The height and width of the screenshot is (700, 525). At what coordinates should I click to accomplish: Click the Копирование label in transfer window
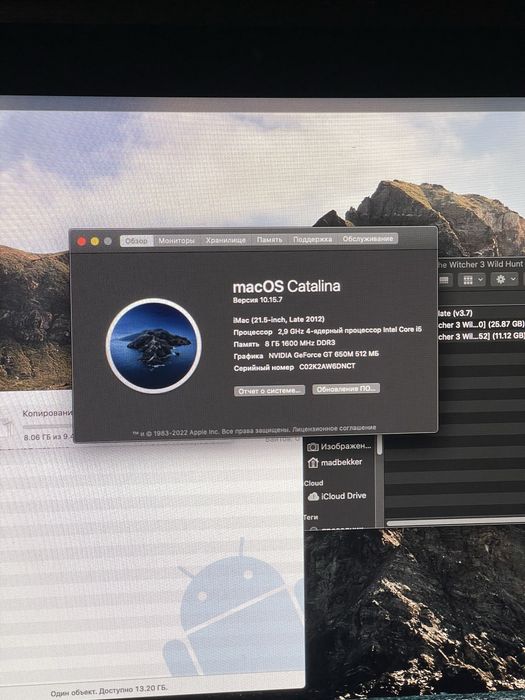click(x=47, y=413)
